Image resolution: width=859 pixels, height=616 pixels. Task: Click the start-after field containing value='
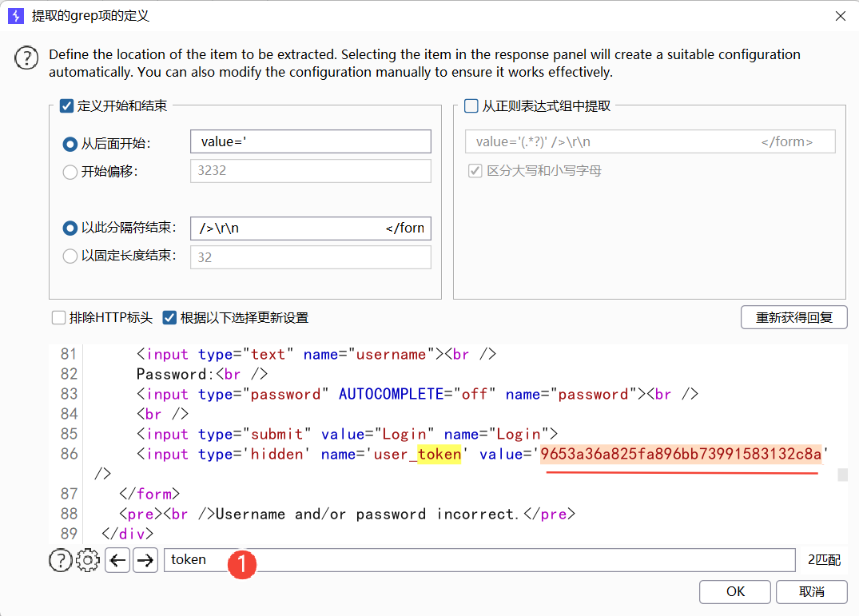(311, 142)
